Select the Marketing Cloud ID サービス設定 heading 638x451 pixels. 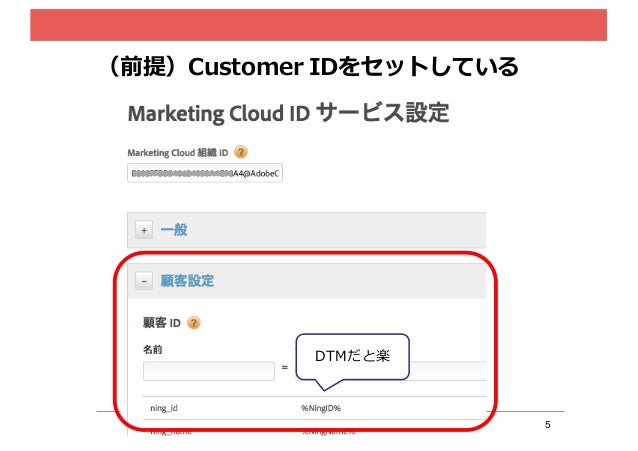tap(288, 113)
